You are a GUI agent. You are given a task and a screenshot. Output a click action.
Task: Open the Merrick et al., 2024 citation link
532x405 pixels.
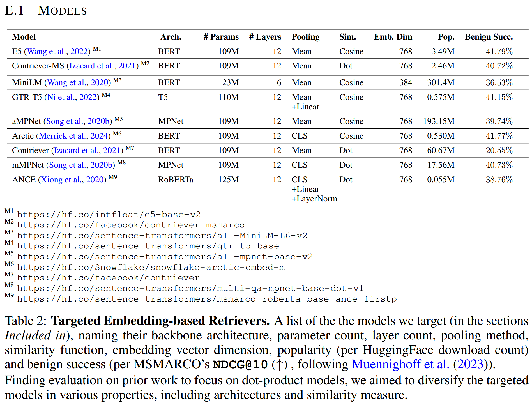(73, 136)
